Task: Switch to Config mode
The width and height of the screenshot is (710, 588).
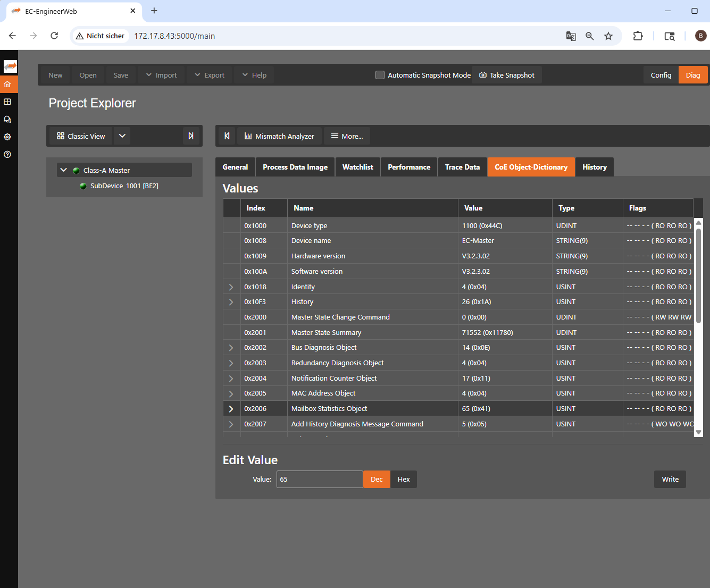Action: click(661, 75)
